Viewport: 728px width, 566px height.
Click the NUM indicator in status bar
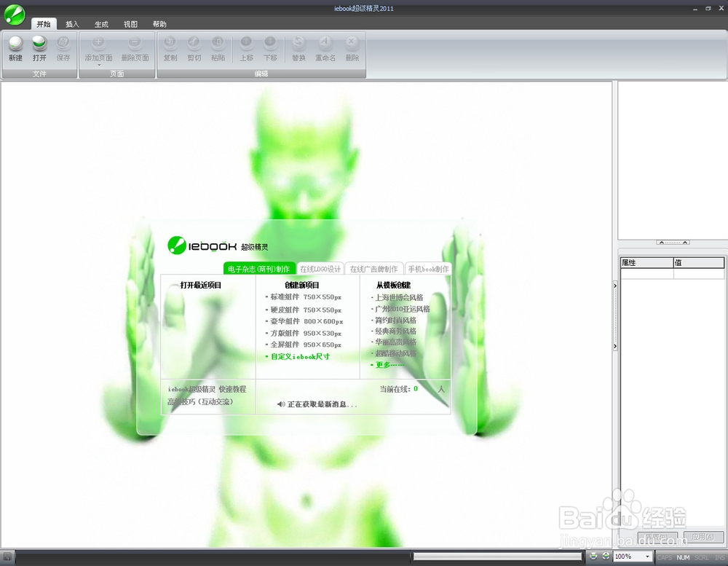683,557
